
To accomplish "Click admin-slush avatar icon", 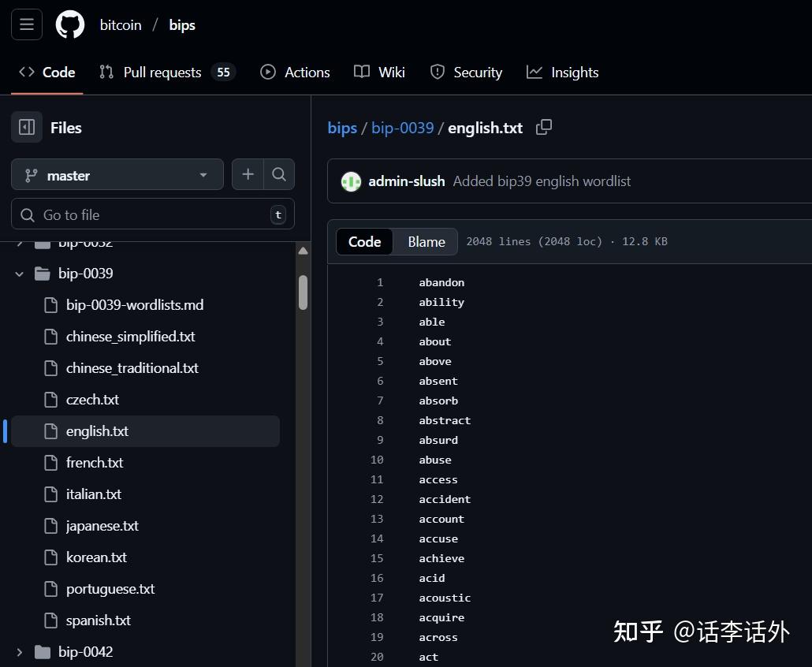I will point(351,181).
